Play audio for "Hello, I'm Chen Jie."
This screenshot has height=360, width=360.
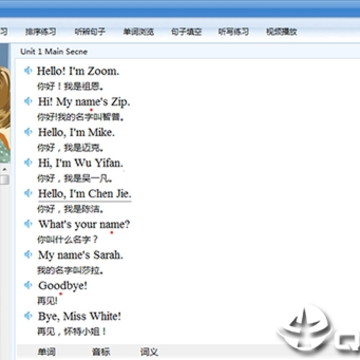28,193
